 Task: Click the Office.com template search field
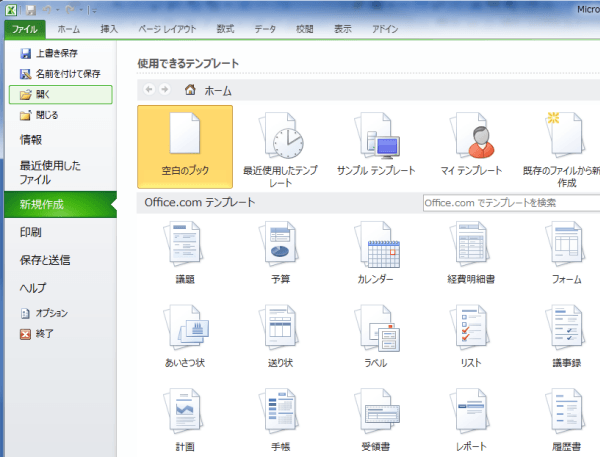[505, 203]
